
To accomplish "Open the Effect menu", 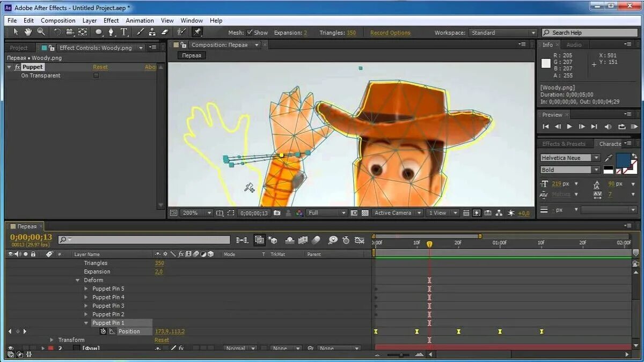I will click(x=111, y=20).
